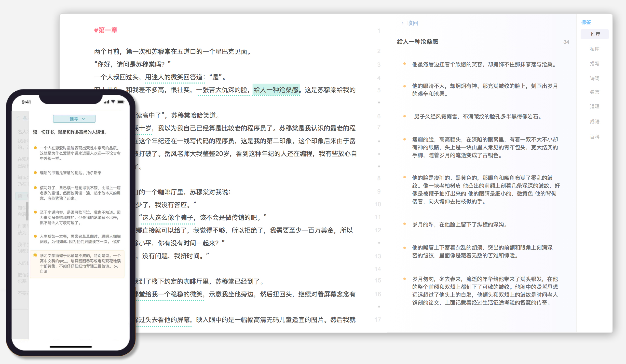626x364 pixels.
Task: Click the chevron inside the 推荐 dropdown
Action: pos(84,119)
